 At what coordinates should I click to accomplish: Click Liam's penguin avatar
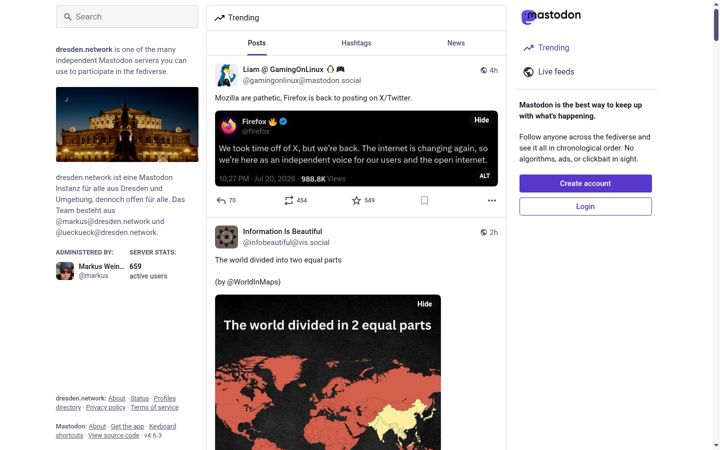[x=226, y=75]
